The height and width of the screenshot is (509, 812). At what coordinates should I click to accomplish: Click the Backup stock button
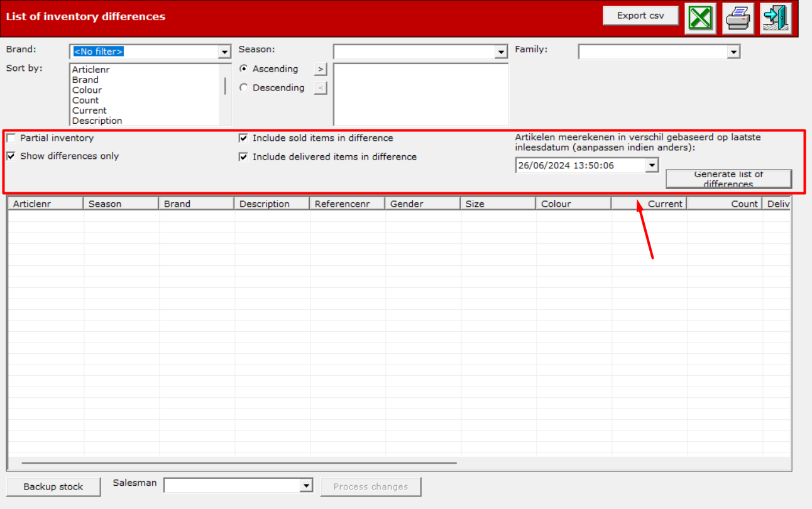point(53,486)
